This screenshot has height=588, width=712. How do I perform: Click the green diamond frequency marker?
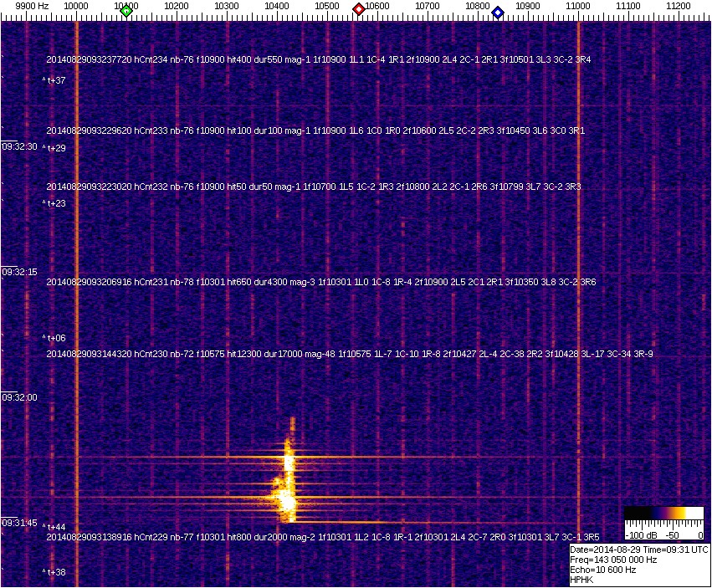(126, 11)
